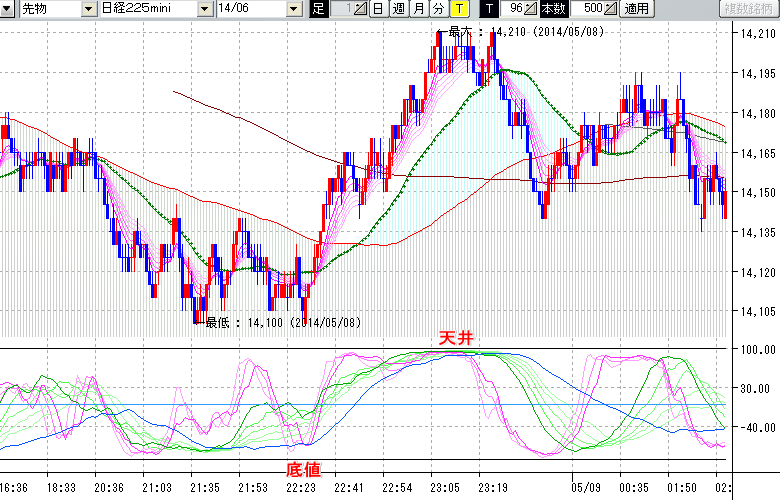This screenshot has height=500, width=780.
Task: Click the 複数銘柄 button
Action: click(x=748, y=9)
